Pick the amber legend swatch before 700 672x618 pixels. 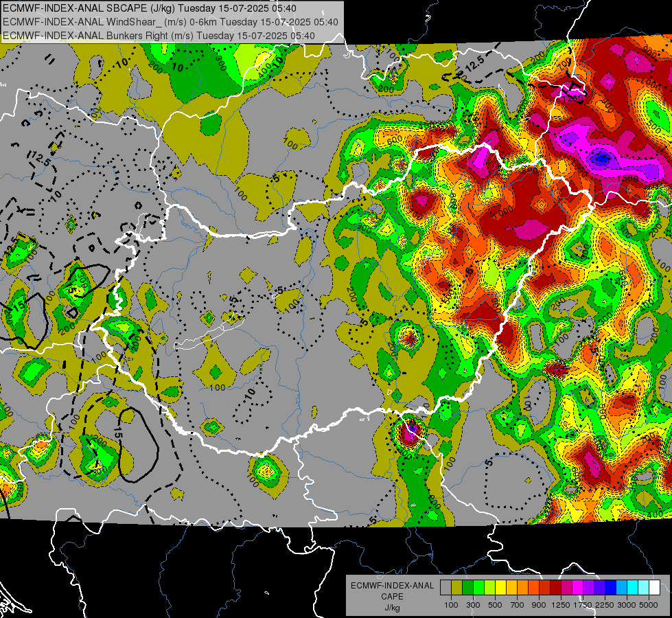pyautogui.click(x=511, y=587)
